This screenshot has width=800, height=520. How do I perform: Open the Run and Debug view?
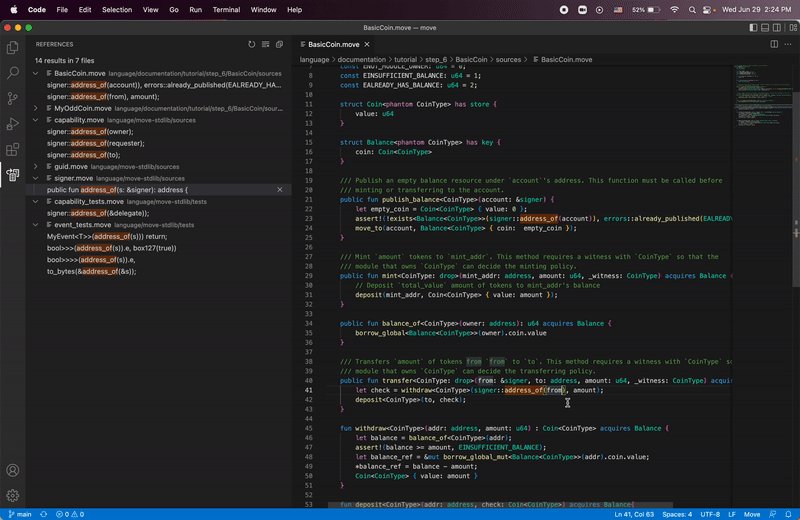13,123
